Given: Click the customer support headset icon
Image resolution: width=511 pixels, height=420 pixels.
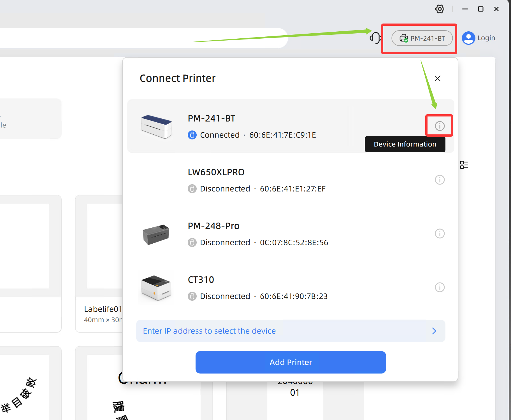Looking at the screenshot, I should click(x=375, y=38).
